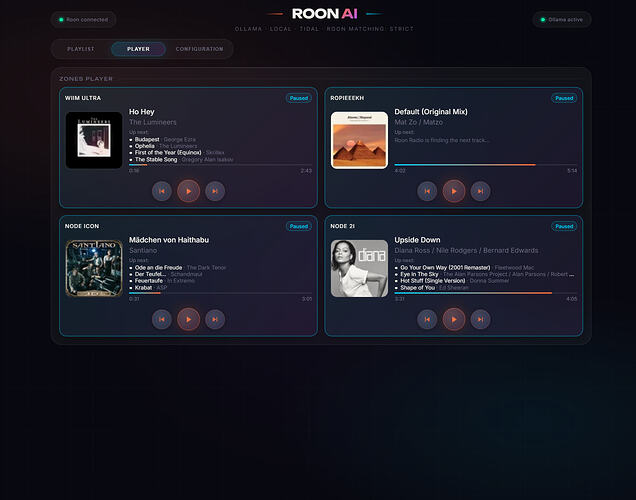Seek in the Upside Down progress bar
The image size is (636, 500).
point(486,293)
